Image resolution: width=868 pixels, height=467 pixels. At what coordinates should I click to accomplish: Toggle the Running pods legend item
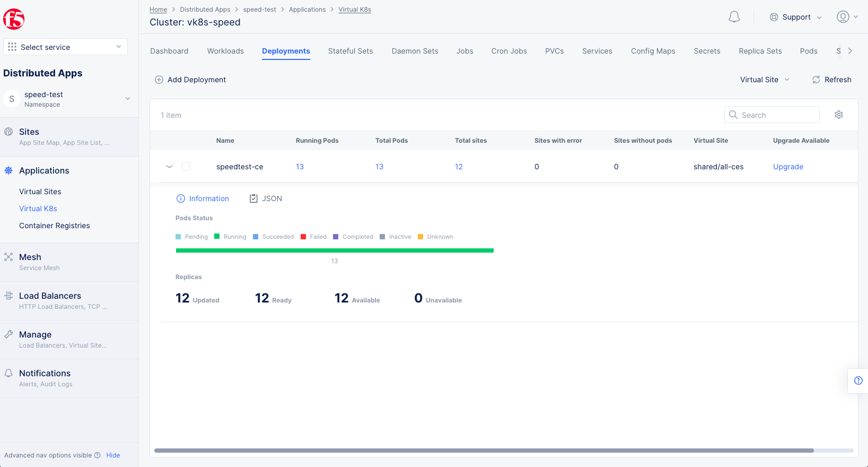[230, 237]
